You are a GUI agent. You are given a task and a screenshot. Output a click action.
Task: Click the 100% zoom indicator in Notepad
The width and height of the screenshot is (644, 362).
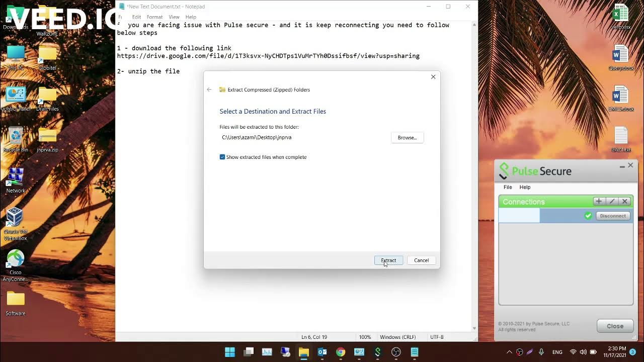click(x=365, y=337)
